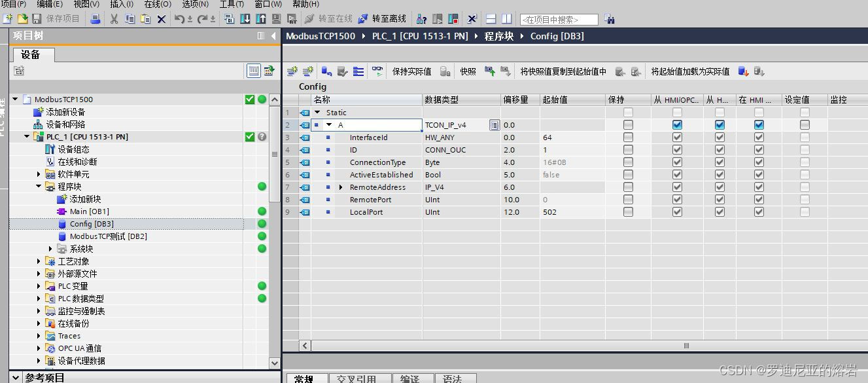The height and width of the screenshot is (383, 868).
Task: Click the Add row icon in DB toolbar
Action: (307, 71)
